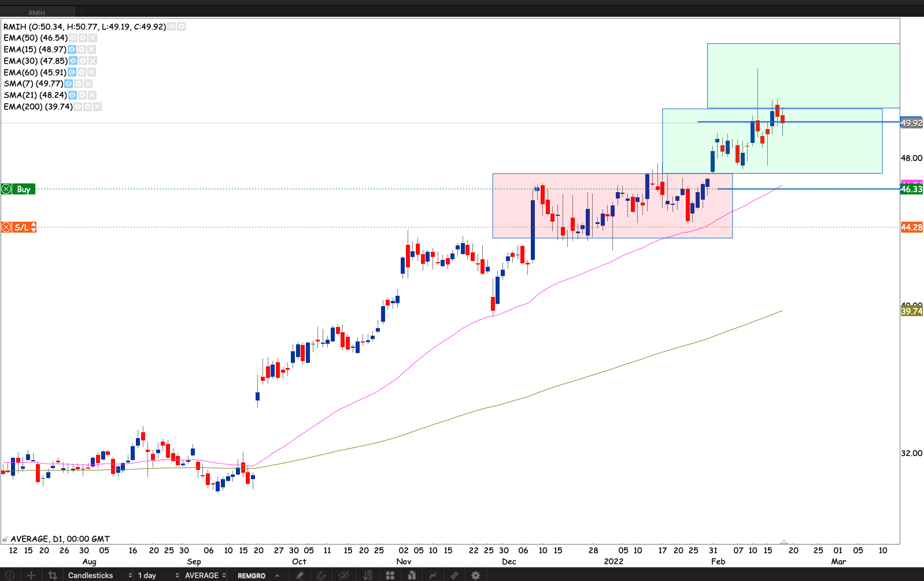
Task: Click the crop tool in bottom toolbar
Action: coord(53,575)
